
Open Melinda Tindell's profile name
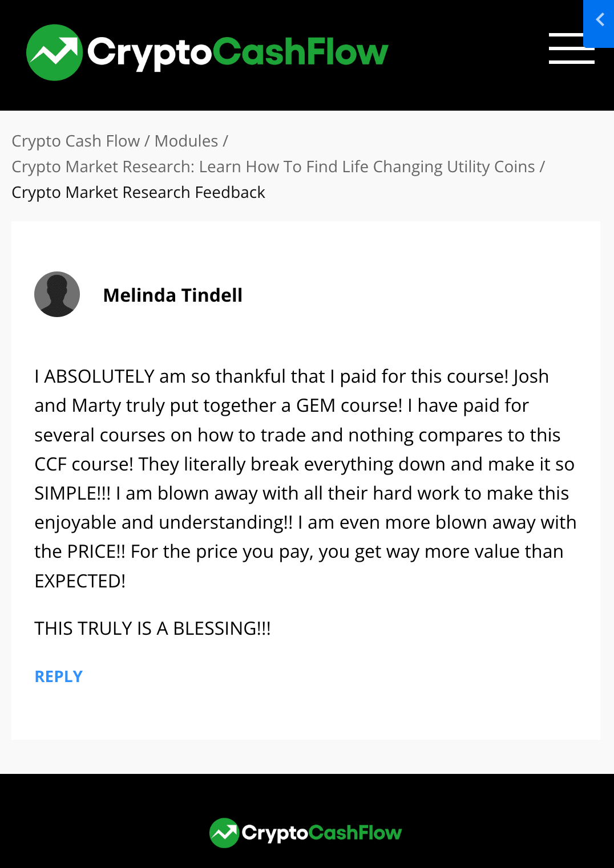click(x=173, y=295)
